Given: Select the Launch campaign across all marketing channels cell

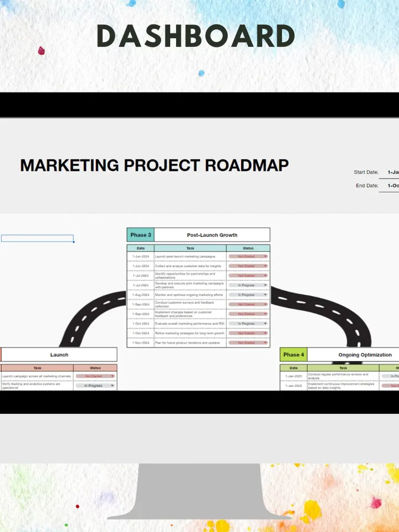Looking at the screenshot, I should 37,376.
